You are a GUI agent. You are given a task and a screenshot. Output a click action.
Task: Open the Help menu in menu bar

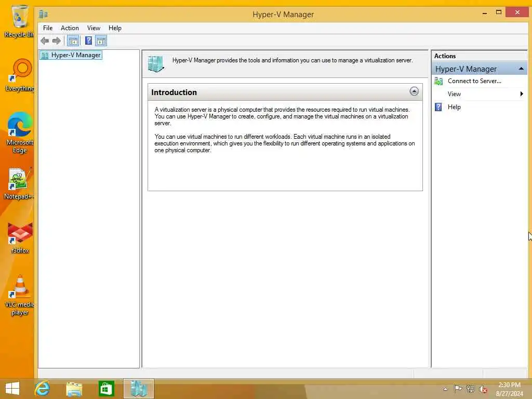[x=115, y=28]
